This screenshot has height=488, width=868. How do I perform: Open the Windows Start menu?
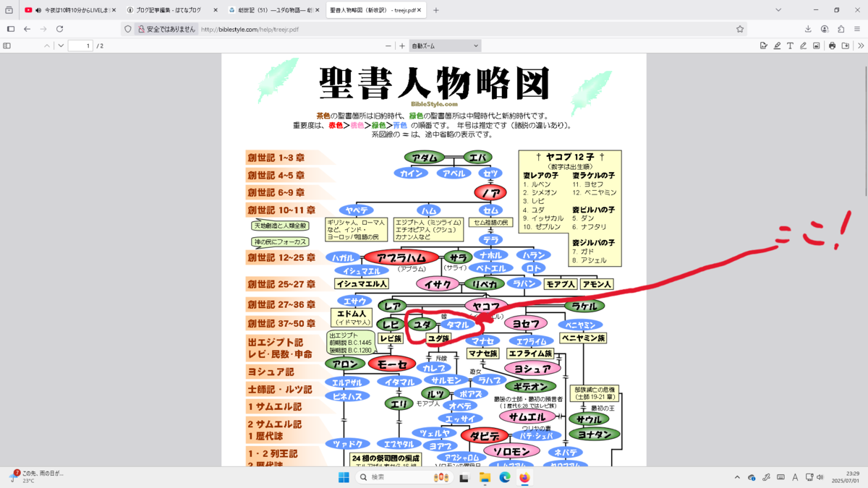click(x=344, y=477)
